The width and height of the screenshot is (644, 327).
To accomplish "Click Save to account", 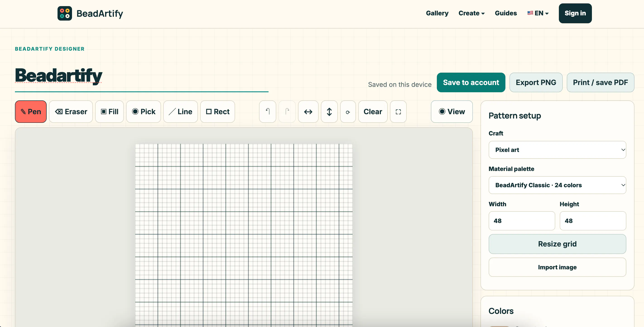I will (x=471, y=82).
